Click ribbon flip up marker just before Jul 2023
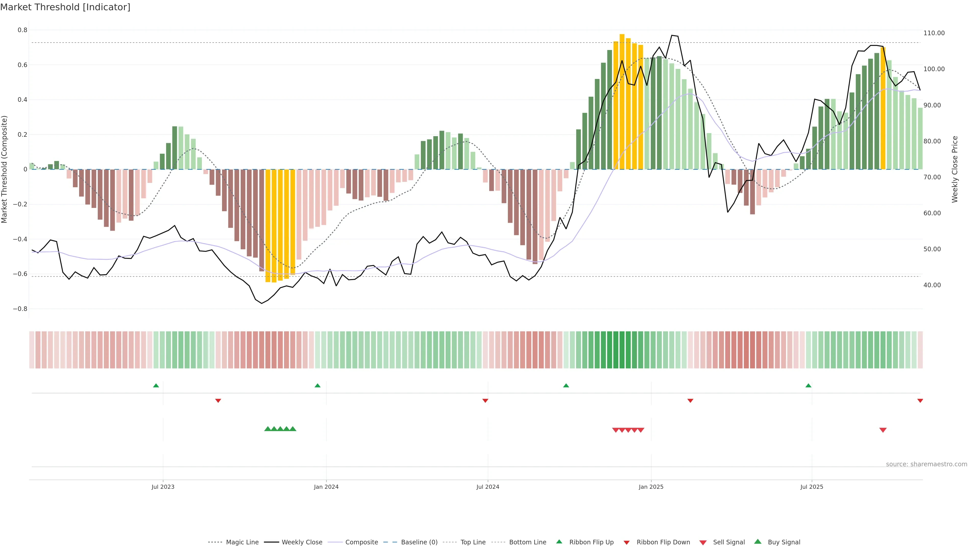The image size is (980, 551). pyautogui.click(x=156, y=386)
